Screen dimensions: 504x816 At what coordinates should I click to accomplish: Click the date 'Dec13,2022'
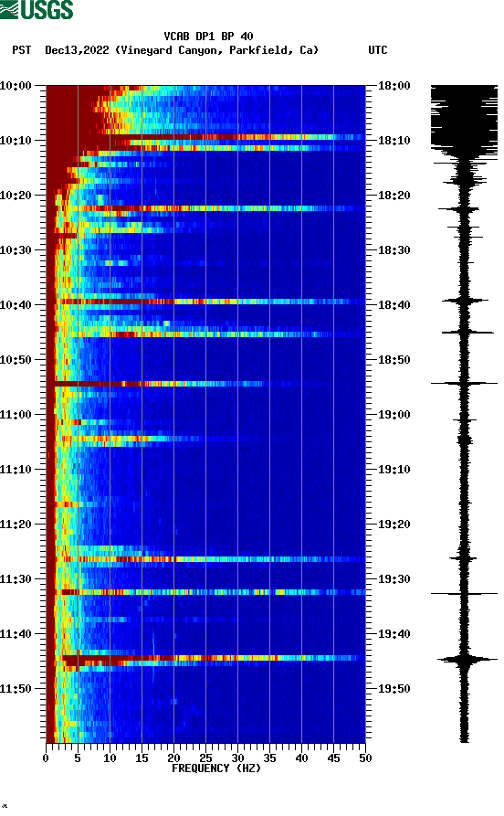pos(77,50)
